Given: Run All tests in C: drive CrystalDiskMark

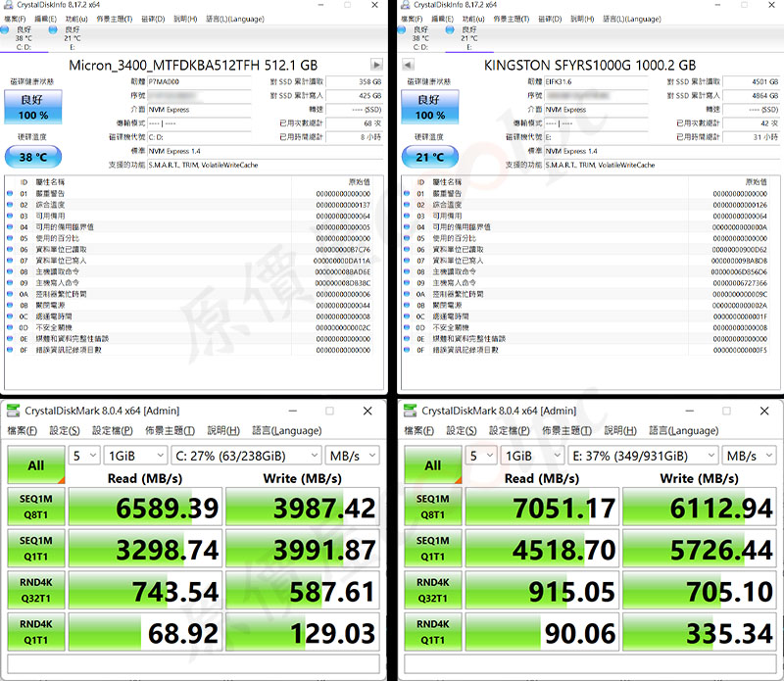Looking at the screenshot, I should (36, 465).
